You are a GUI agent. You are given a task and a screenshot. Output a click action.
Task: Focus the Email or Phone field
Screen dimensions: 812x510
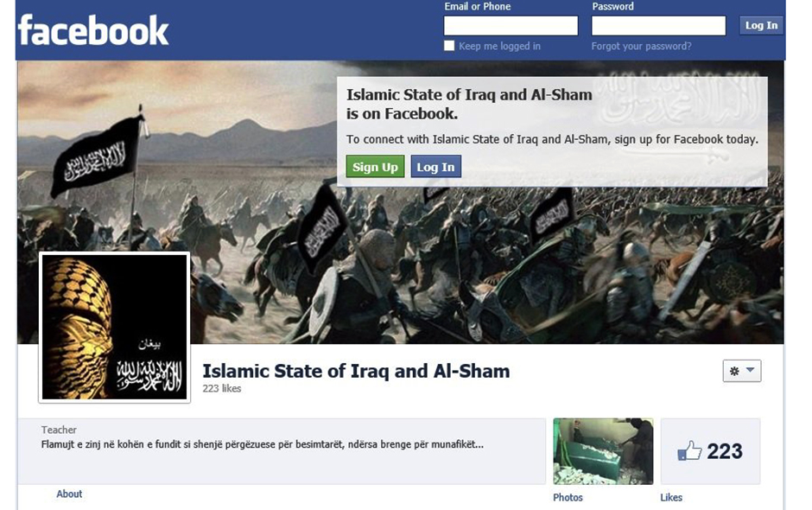pyautogui.click(x=511, y=25)
